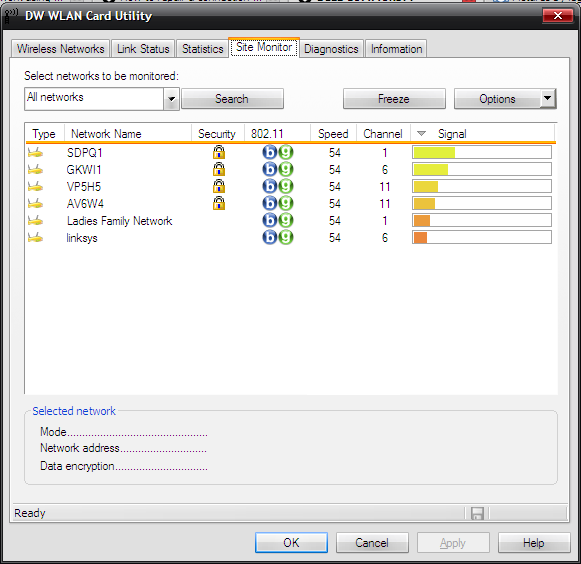Expand the Options button arrow

tap(548, 99)
